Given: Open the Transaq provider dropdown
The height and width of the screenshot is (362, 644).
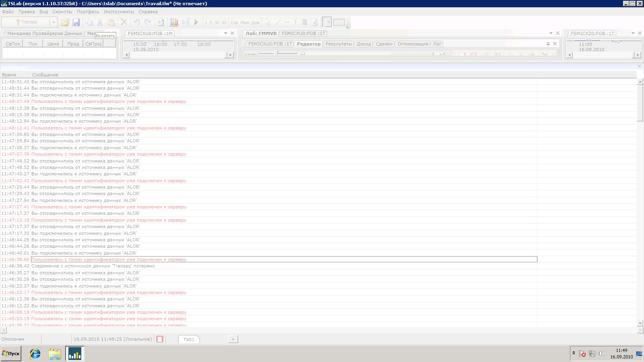Looking at the screenshot, I should click(x=53, y=23).
